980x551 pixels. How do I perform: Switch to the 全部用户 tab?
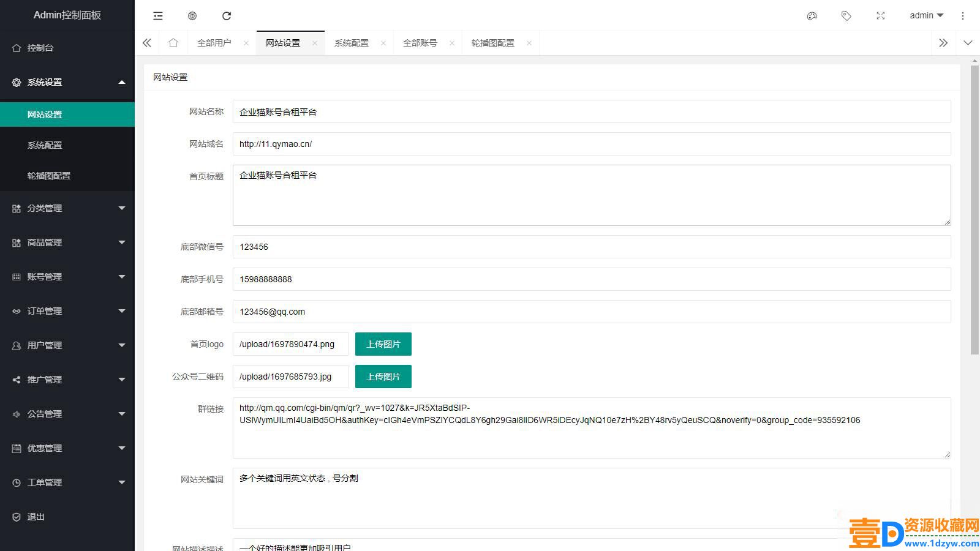[x=214, y=43]
